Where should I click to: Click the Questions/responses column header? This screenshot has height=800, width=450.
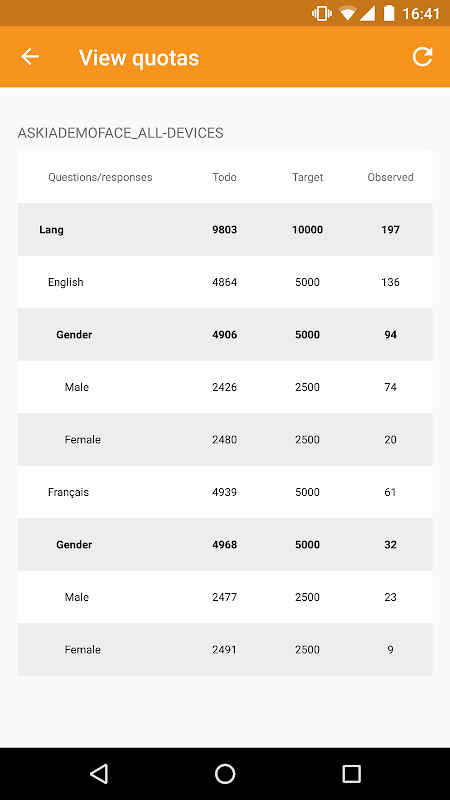[100, 177]
